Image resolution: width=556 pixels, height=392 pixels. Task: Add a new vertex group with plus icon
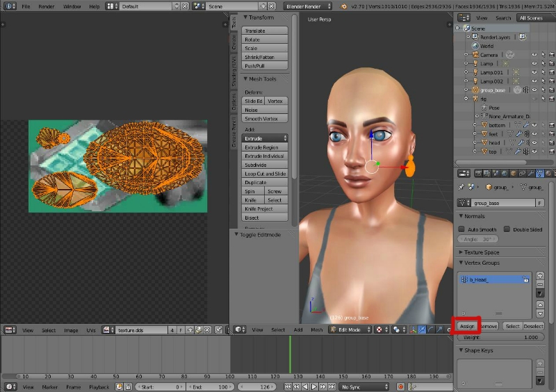click(x=541, y=276)
